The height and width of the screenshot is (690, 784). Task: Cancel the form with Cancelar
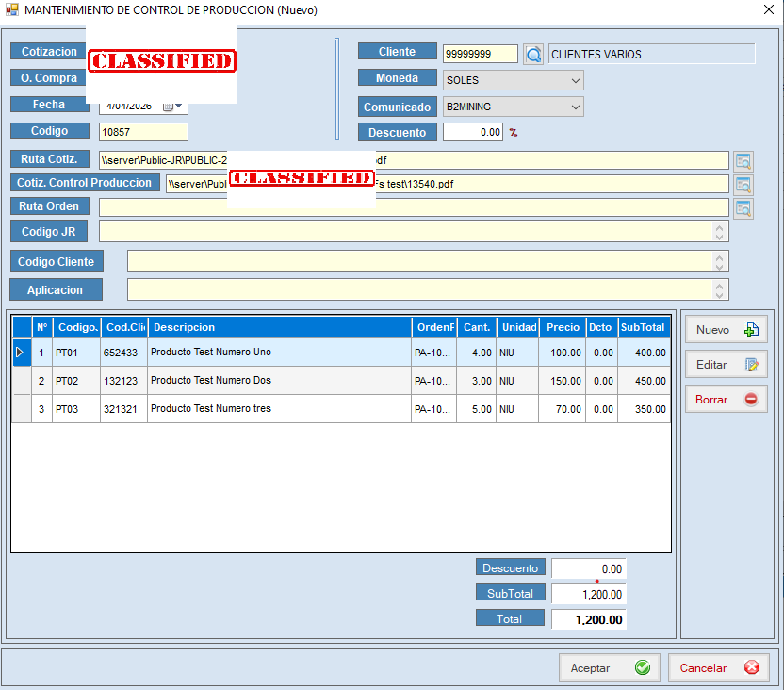click(719, 667)
